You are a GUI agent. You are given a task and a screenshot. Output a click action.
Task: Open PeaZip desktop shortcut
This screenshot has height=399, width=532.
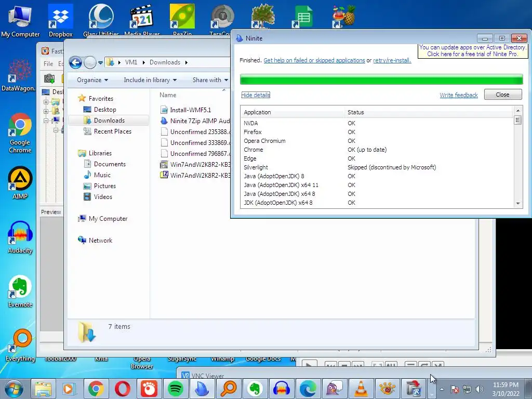coord(182,20)
